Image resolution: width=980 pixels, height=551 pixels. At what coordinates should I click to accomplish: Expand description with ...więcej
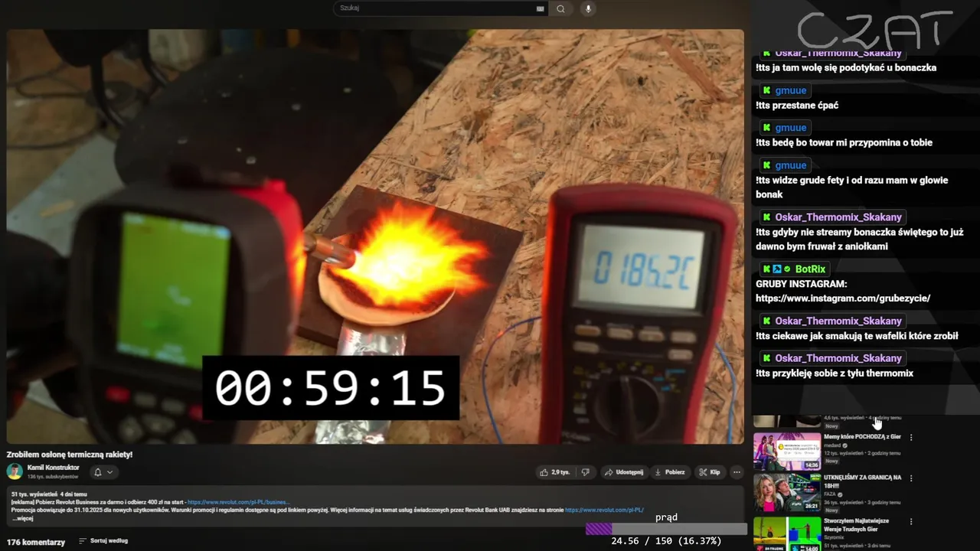[x=22, y=518]
